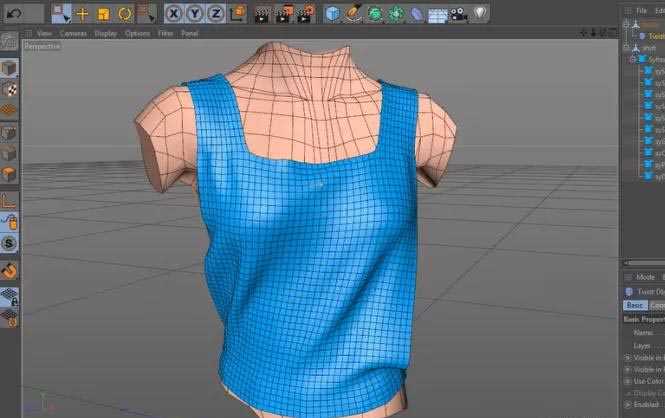Open viewport View menu
The image size is (665, 418).
point(44,33)
